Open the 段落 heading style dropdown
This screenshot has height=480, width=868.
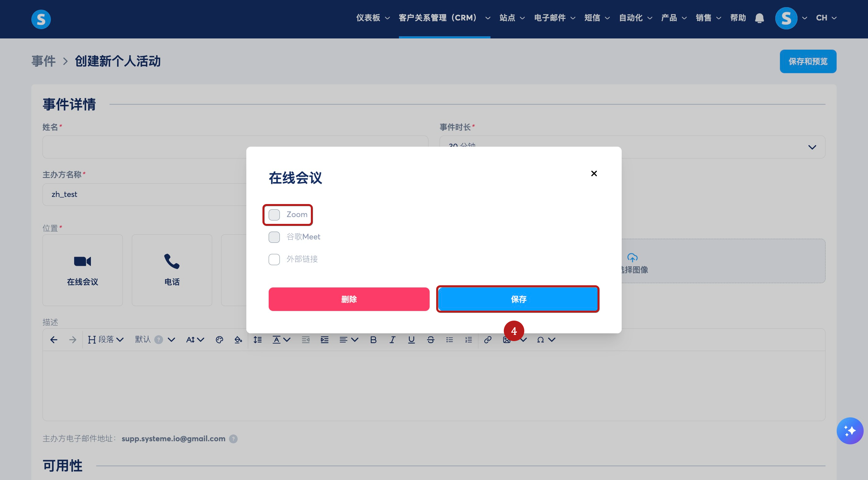(x=105, y=340)
